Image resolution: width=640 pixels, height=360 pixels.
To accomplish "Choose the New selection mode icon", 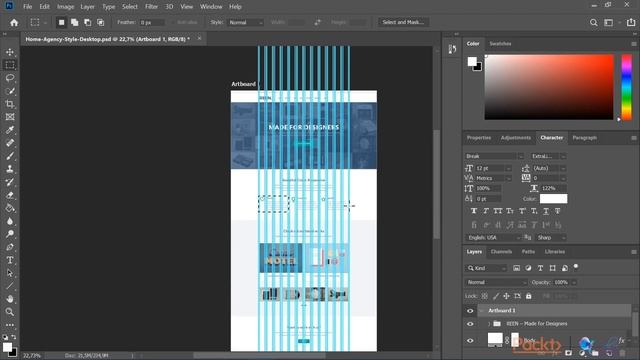I will click(x=61, y=22).
